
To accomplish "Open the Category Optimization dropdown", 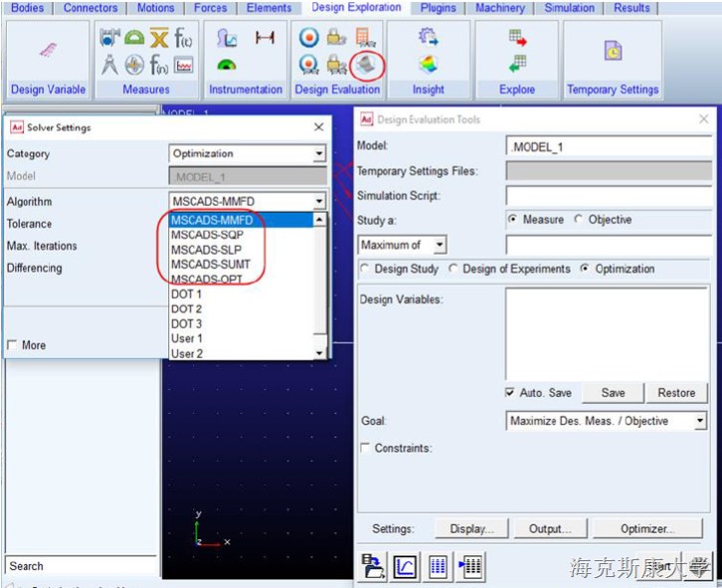I will click(318, 154).
